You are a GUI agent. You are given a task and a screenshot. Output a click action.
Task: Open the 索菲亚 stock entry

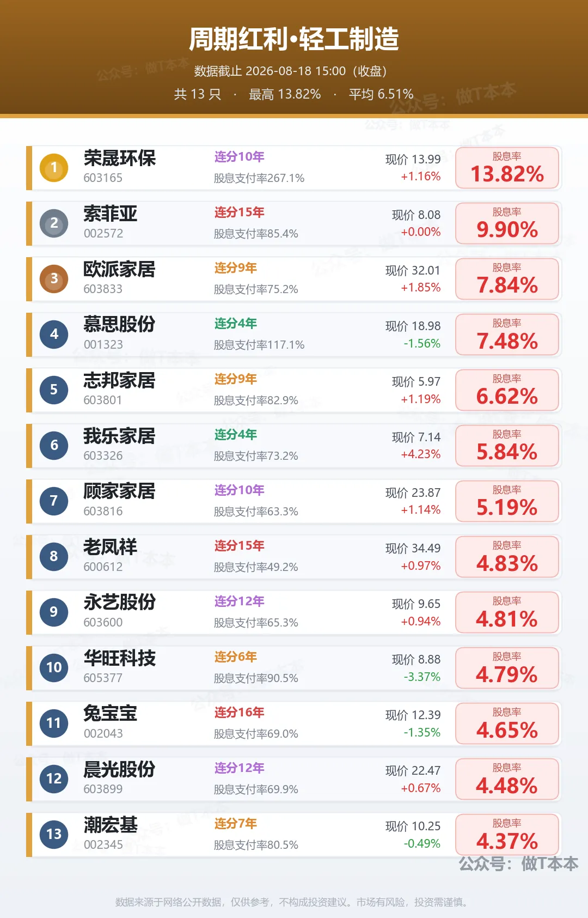[x=111, y=214]
